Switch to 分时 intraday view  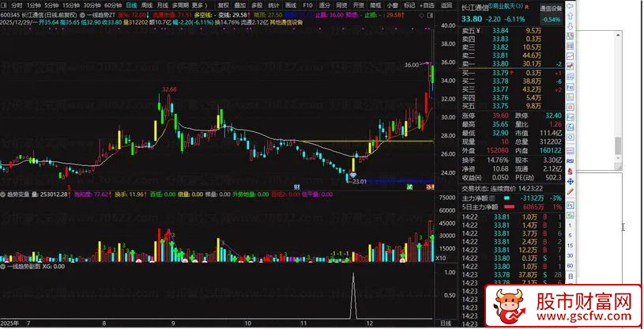(16, 6)
